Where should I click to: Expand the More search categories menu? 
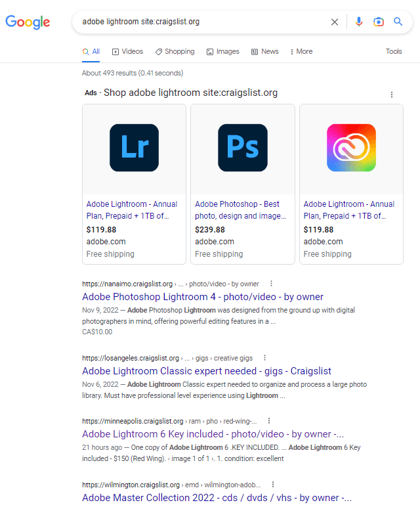click(301, 52)
